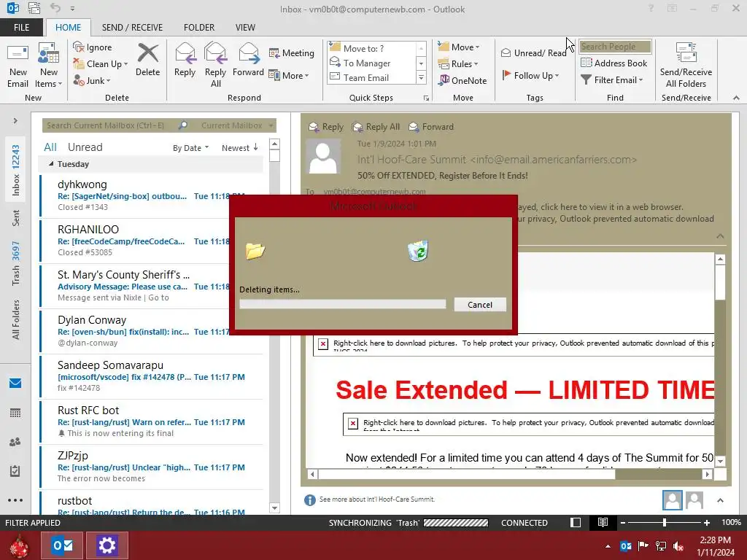Collapse the Tuesday group
Viewport: 747px width, 560px height.
click(52, 164)
